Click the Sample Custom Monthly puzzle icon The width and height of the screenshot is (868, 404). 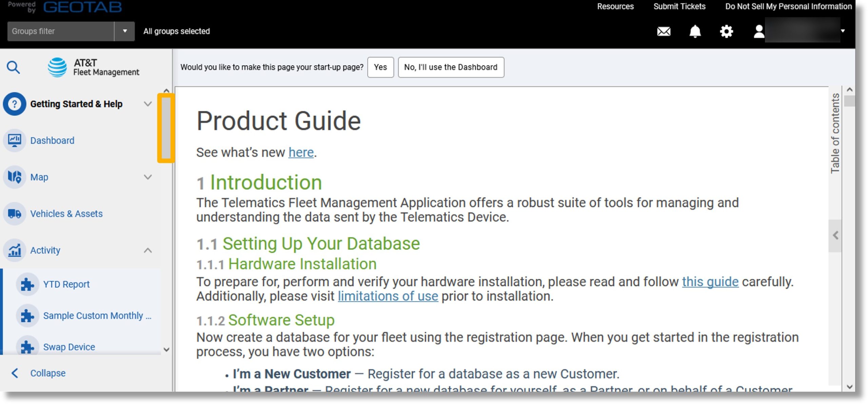27,315
